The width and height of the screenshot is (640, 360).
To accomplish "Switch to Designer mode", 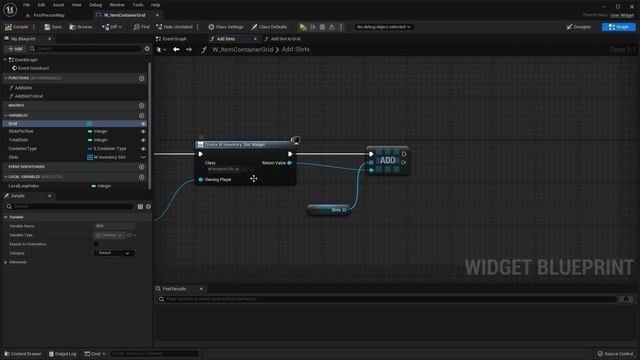I will click(579, 27).
